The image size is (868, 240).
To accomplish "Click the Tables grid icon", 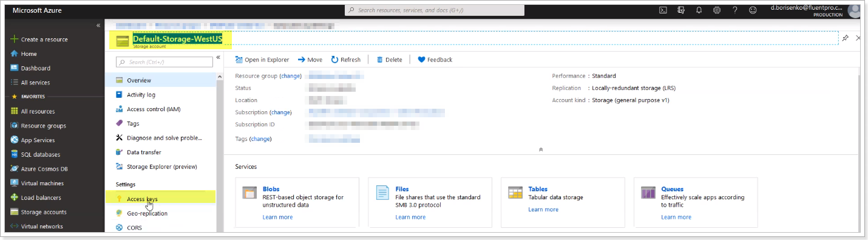I will [515, 193].
